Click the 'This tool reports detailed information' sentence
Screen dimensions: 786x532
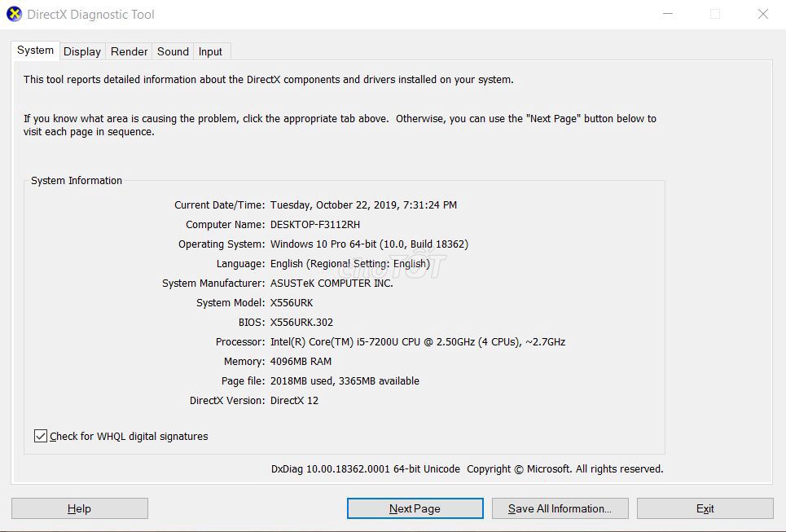tap(269, 80)
